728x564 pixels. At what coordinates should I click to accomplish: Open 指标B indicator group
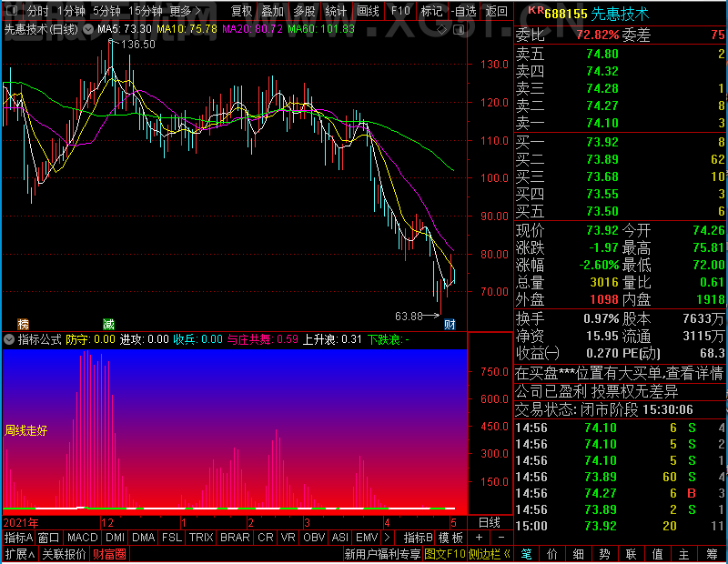tap(418, 538)
